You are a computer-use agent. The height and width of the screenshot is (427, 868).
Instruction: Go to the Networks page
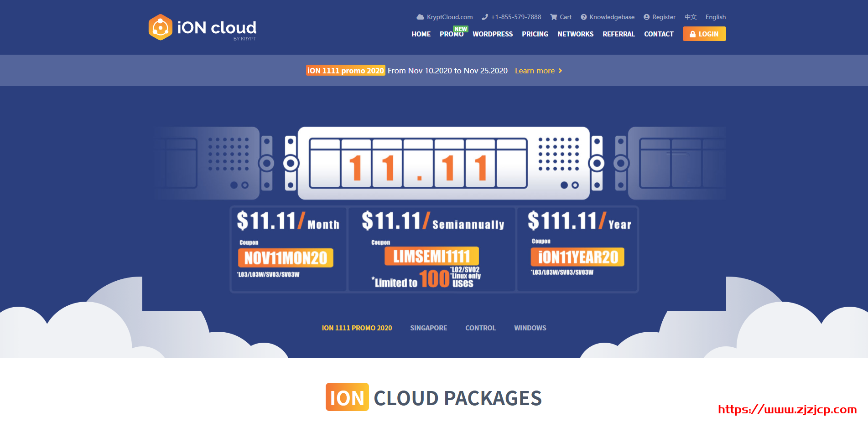click(575, 34)
